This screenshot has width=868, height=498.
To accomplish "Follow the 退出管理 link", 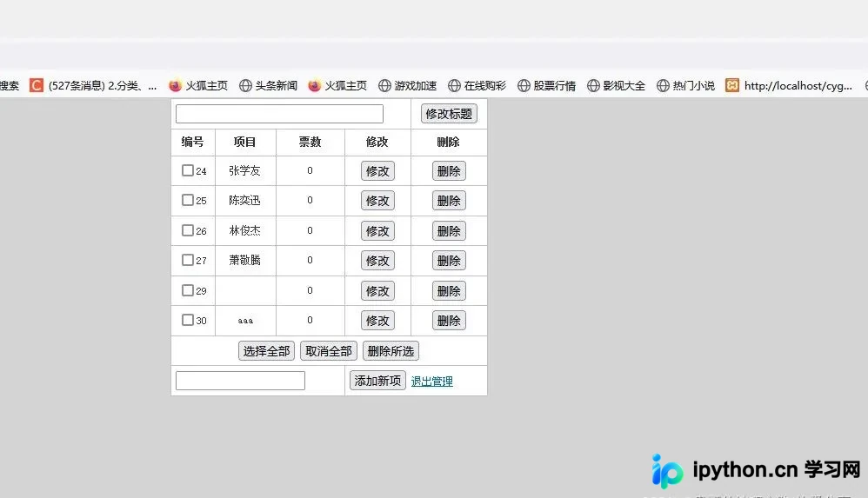I will [x=431, y=382].
